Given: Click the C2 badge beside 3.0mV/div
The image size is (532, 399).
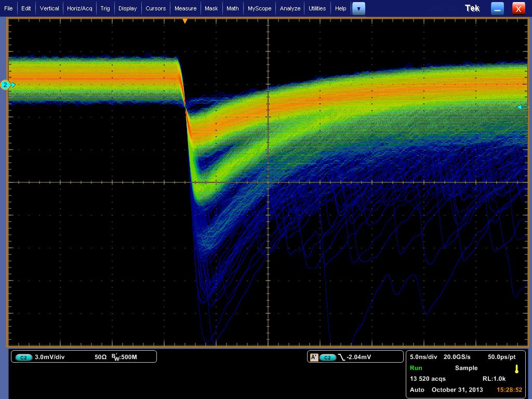Looking at the screenshot, I should tap(24, 357).
